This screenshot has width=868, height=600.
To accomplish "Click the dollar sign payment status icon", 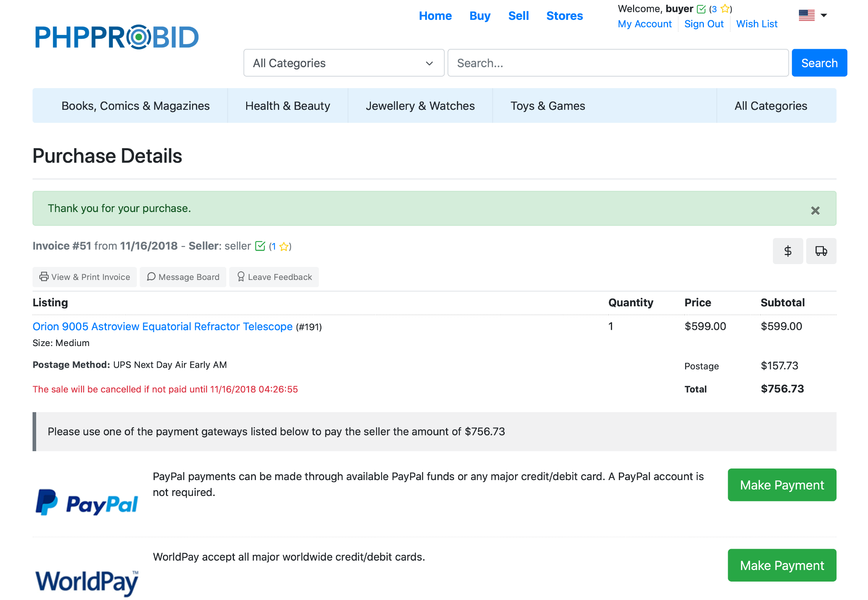I will click(x=787, y=251).
